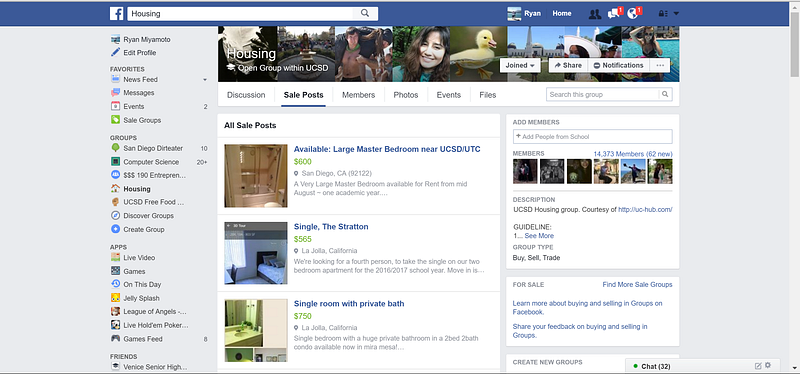Image resolution: width=800 pixels, height=374 pixels.
Task: Open the privacy shortcuts lock icon
Action: (663, 14)
